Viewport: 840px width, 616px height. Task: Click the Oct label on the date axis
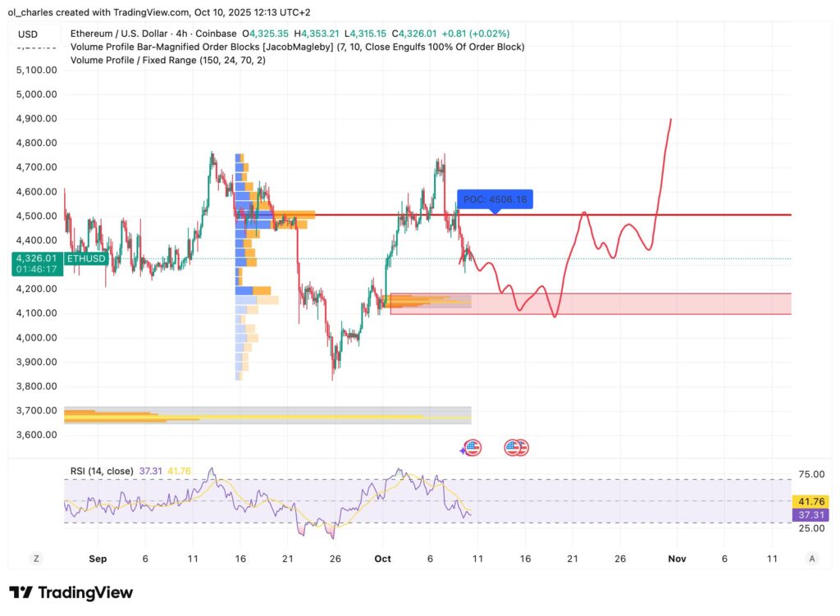click(x=381, y=558)
